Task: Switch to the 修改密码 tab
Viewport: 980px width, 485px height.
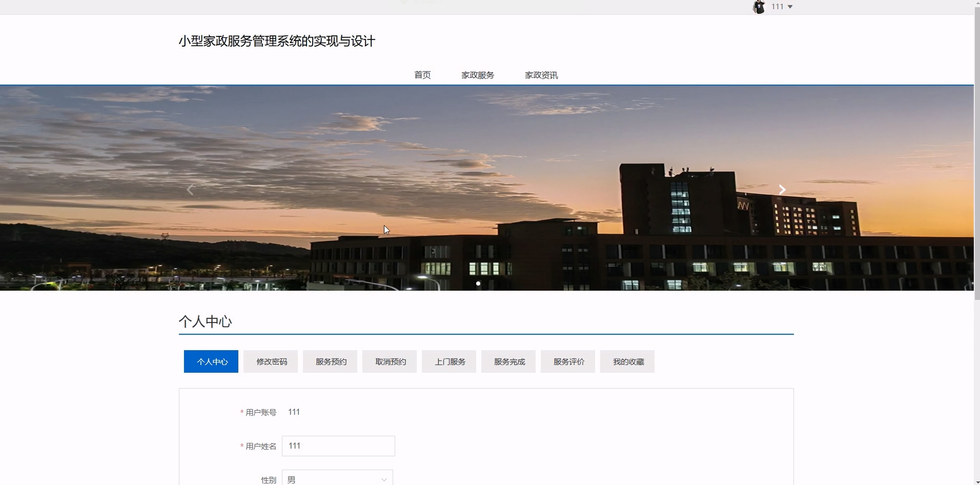Action: coord(271,361)
